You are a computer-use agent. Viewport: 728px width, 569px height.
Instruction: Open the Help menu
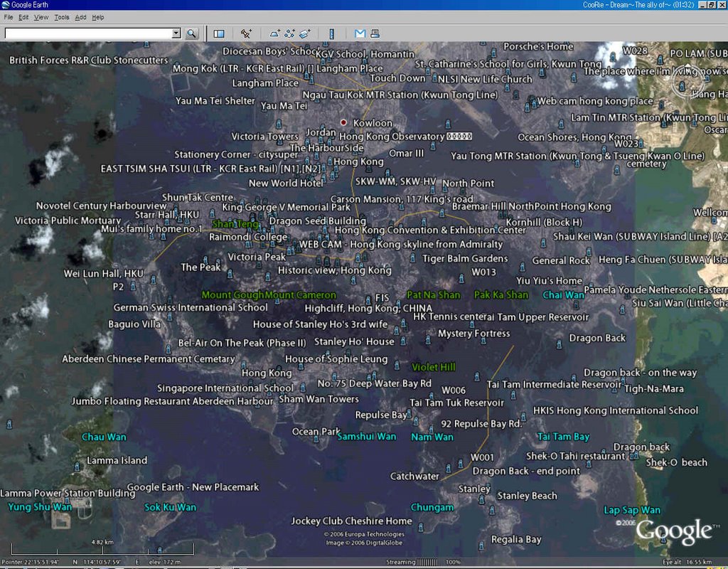(97, 17)
